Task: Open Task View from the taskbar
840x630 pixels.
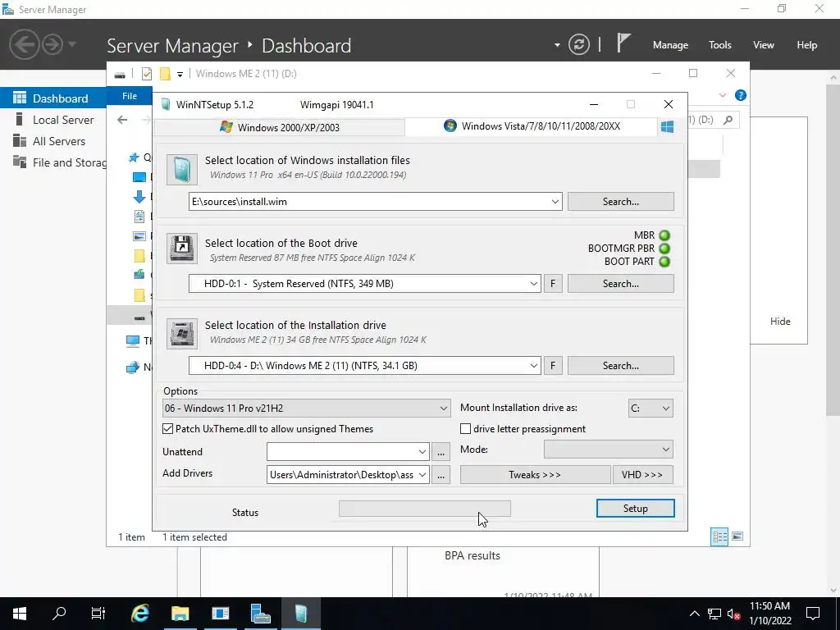Action: 98,614
